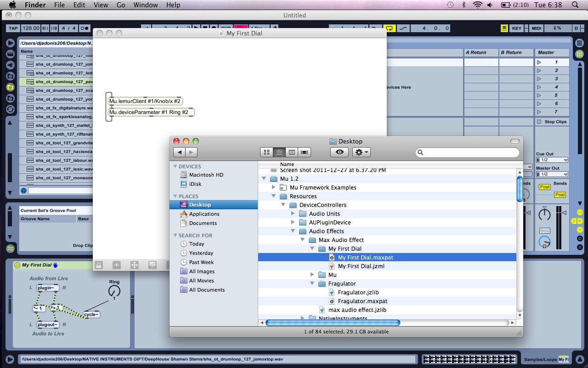
Task: Expand the AUPluginDevice folder
Action: coord(293,222)
